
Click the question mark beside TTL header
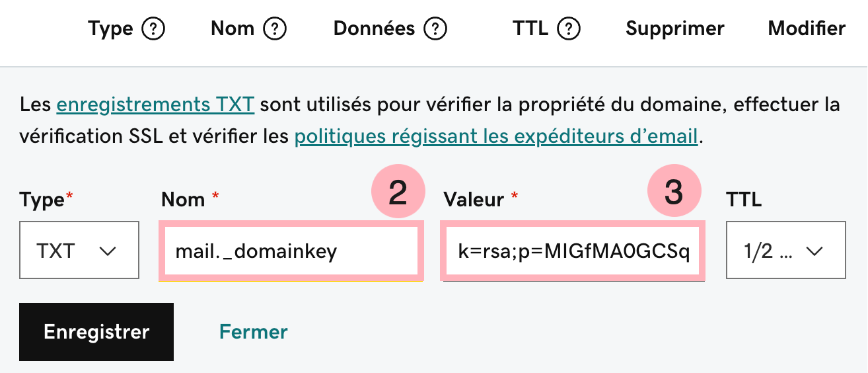(x=569, y=29)
